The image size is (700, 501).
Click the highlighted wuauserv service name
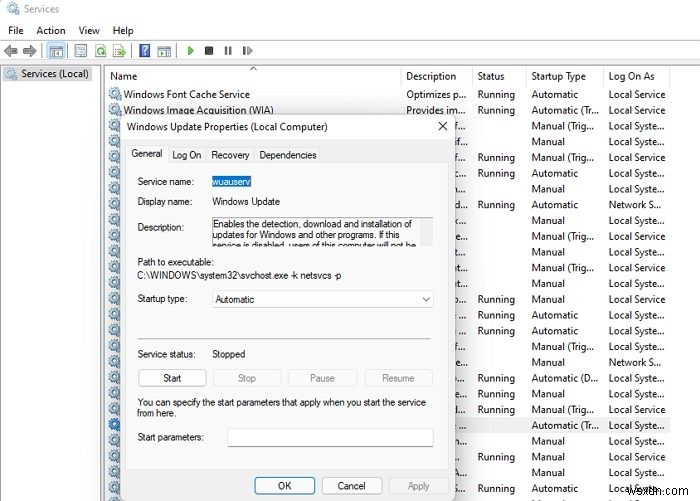231,182
